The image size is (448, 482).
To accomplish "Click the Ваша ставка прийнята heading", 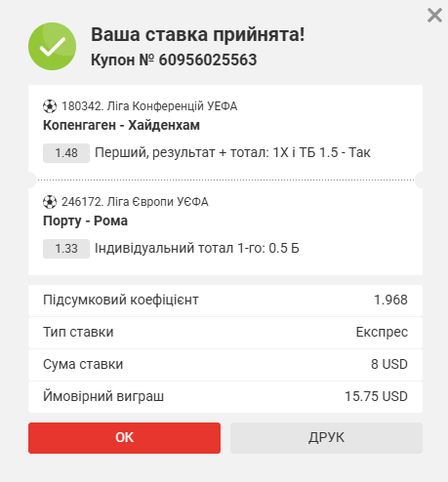I will (x=198, y=34).
